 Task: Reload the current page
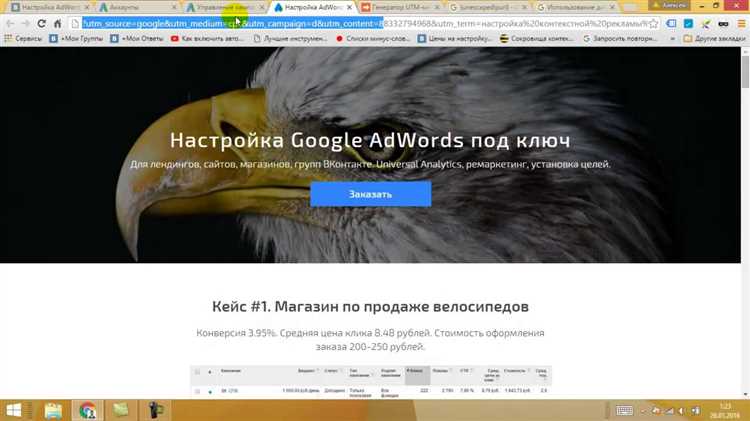[42, 23]
